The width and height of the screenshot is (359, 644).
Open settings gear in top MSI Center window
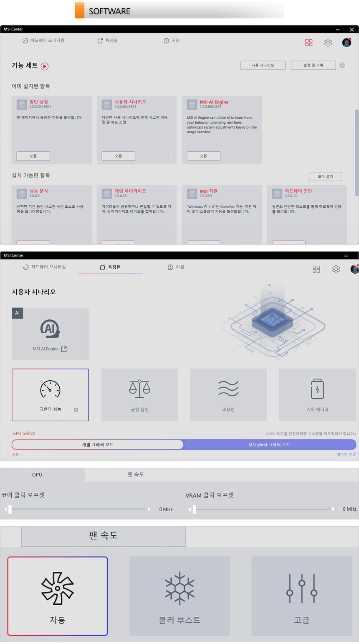point(328,43)
